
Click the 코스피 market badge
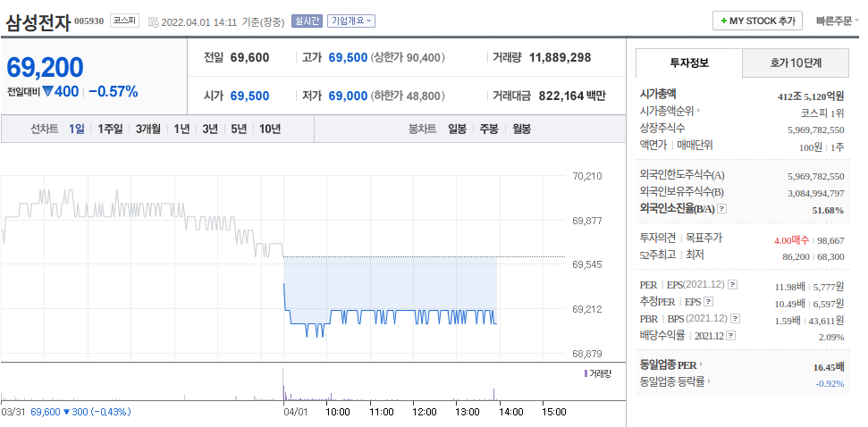point(124,21)
